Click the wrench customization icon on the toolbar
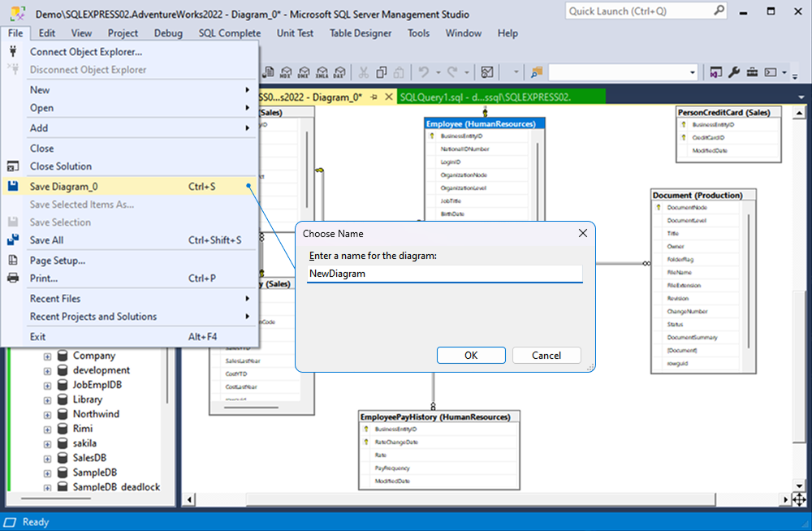 (x=735, y=71)
